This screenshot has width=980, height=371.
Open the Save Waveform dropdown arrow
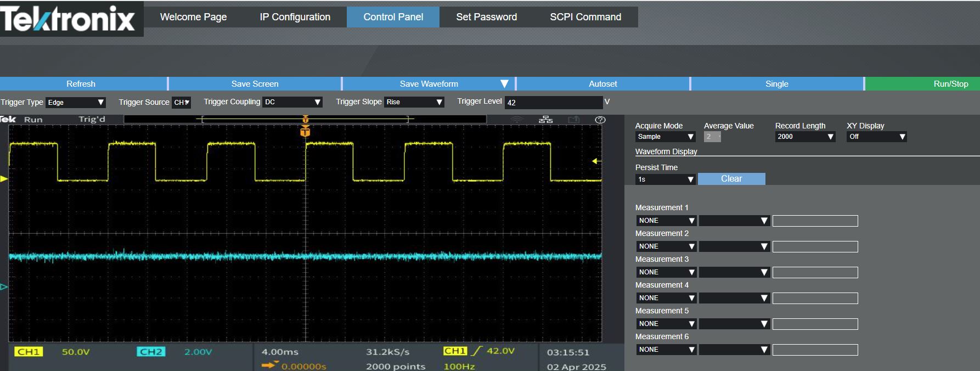[504, 84]
